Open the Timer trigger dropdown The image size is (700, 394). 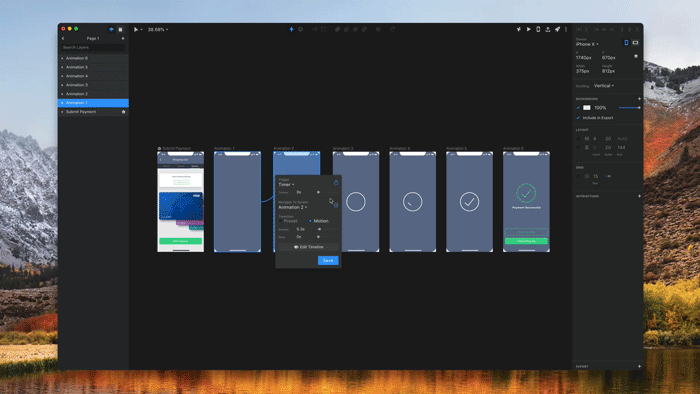(286, 184)
